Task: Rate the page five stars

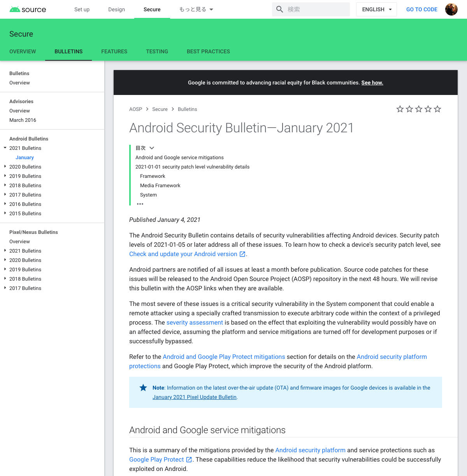Action: click(x=437, y=109)
